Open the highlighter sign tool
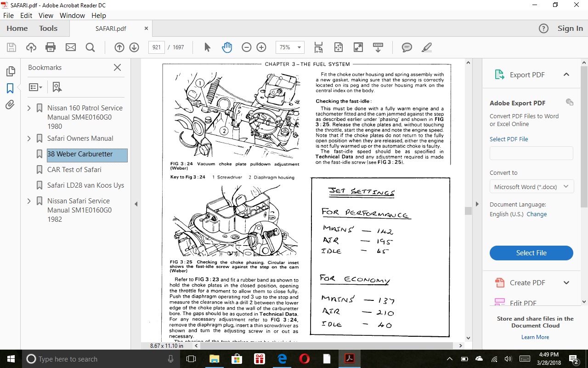The height and width of the screenshot is (368, 588). click(427, 47)
